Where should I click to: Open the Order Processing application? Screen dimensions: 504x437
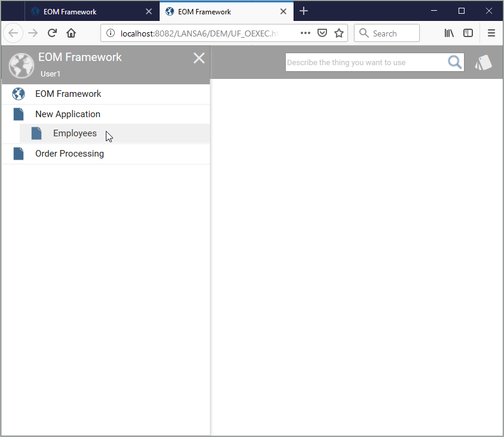106,154
